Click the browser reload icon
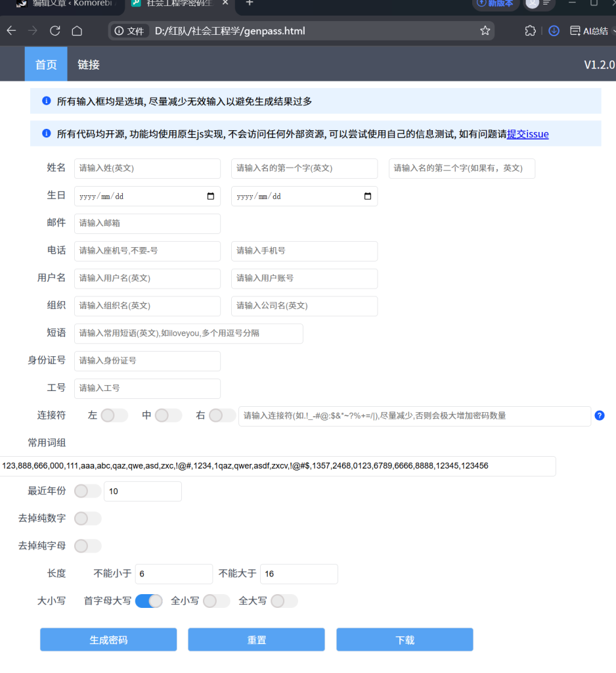The width and height of the screenshot is (616, 673). 55,31
